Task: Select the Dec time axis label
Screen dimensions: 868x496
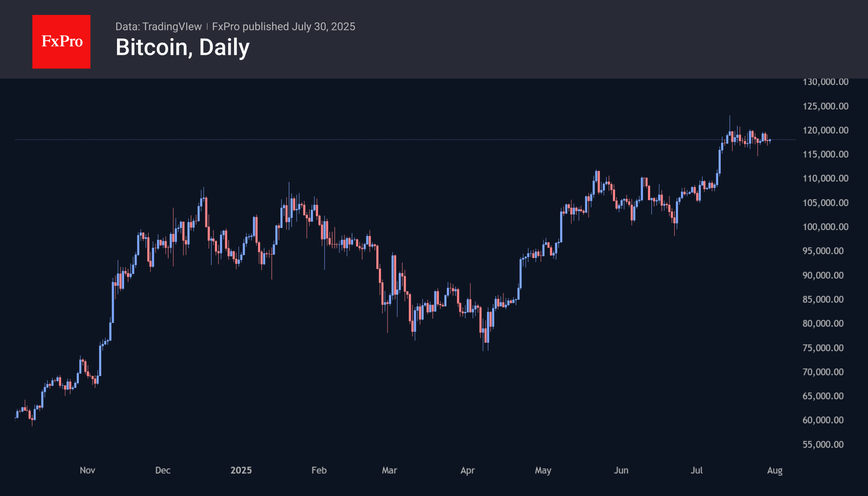Action: pyautogui.click(x=163, y=470)
